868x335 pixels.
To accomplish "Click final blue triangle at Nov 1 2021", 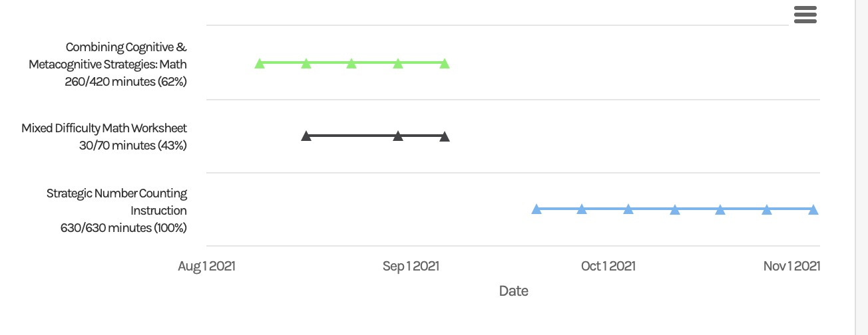I will tap(813, 209).
